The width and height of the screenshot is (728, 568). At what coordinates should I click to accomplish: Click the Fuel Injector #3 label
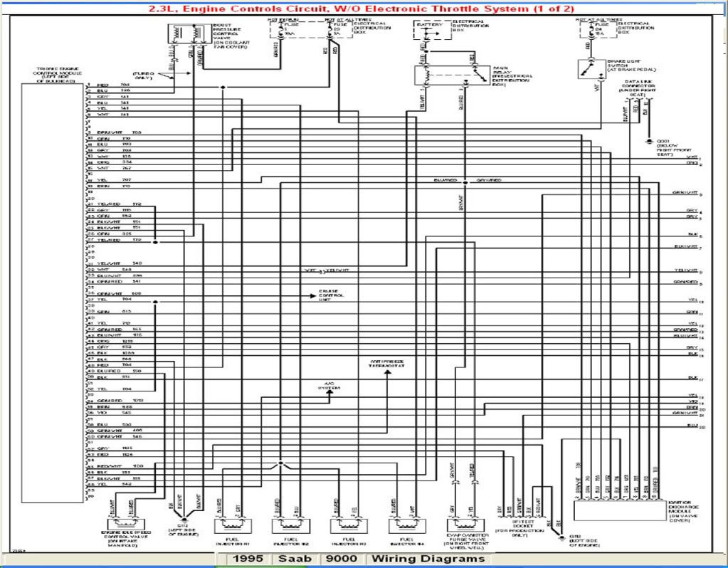[x=349, y=542]
